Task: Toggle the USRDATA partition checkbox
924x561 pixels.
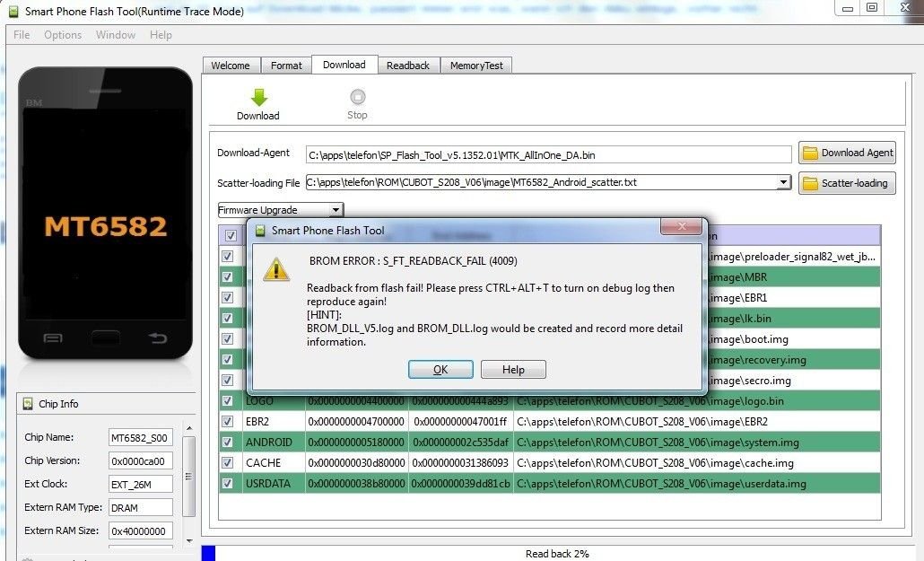Action: pos(228,484)
